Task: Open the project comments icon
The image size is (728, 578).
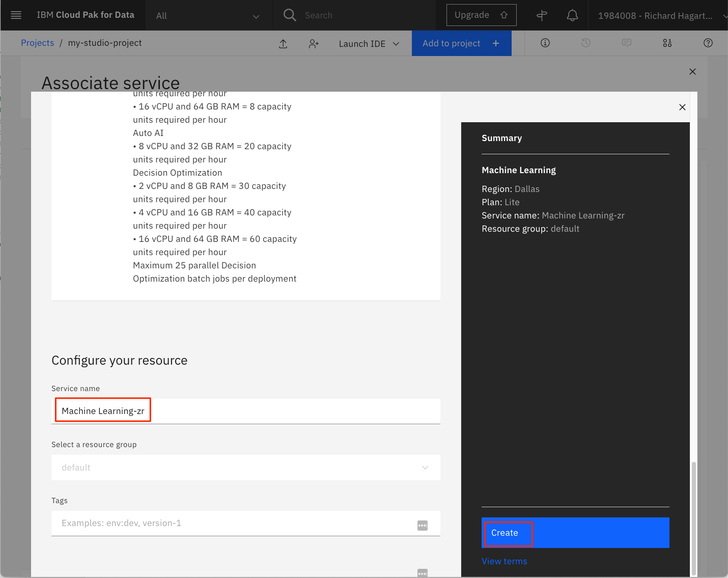Action: 627,43
